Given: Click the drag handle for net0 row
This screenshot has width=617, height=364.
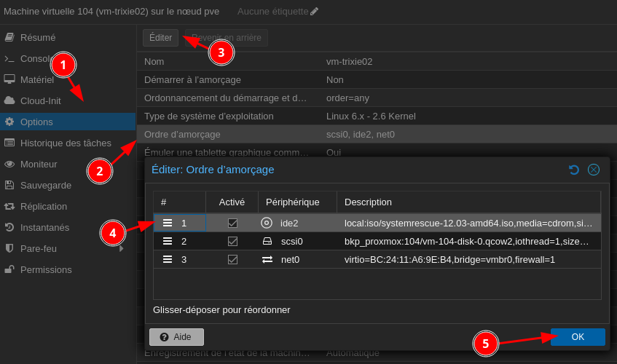Looking at the screenshot, I should point(168,259).
